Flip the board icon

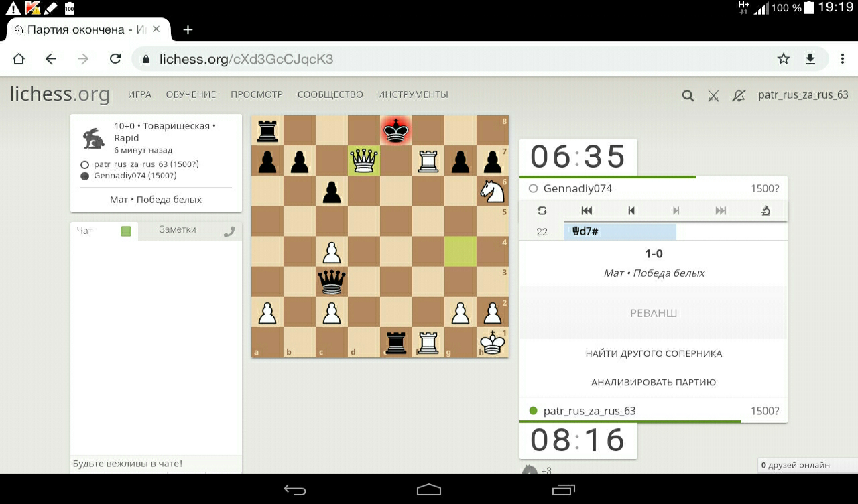pyautogui.click(x=542, y=210)
